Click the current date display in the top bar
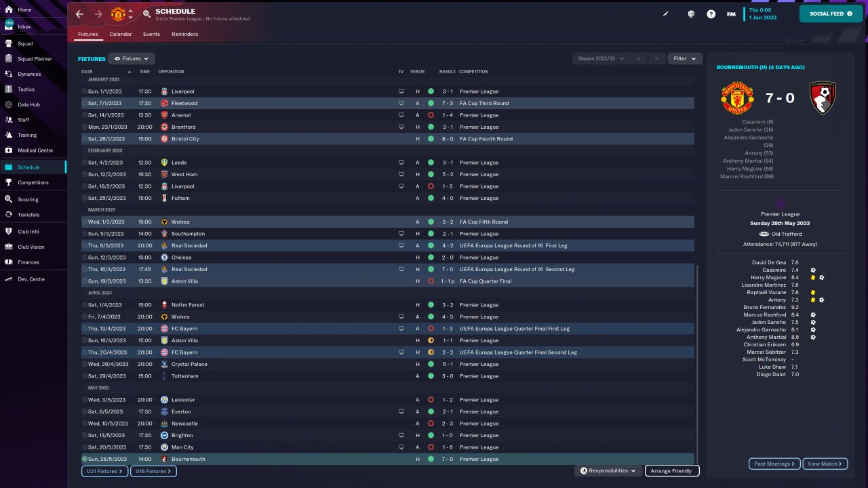Screen dimensions: 868x488 coord(762,14)
